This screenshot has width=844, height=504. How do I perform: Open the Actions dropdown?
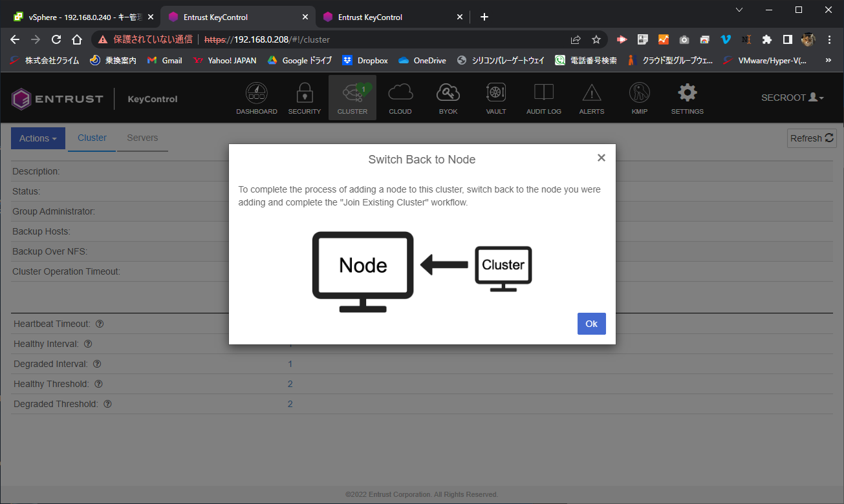(x=38, y=138)
